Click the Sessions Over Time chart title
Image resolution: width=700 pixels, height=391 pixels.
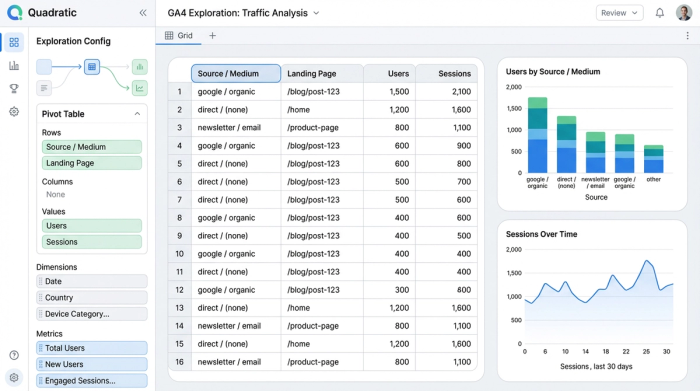pos(542,234)
